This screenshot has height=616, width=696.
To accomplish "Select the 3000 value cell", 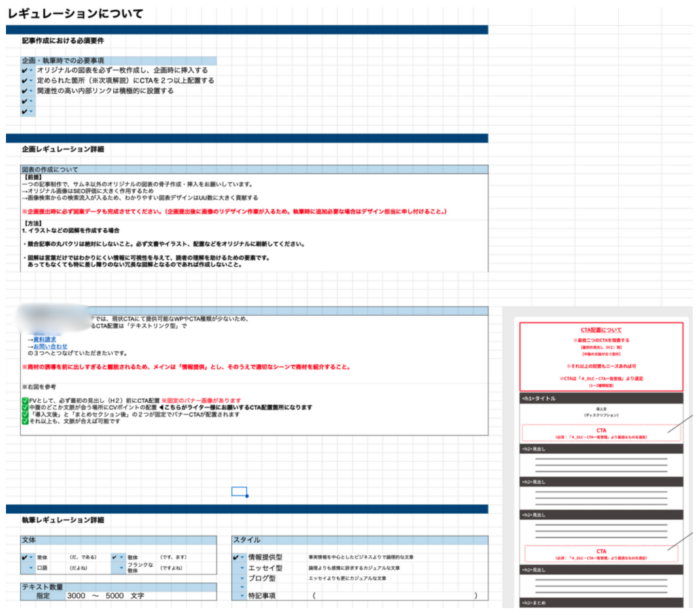I will 76,596.
